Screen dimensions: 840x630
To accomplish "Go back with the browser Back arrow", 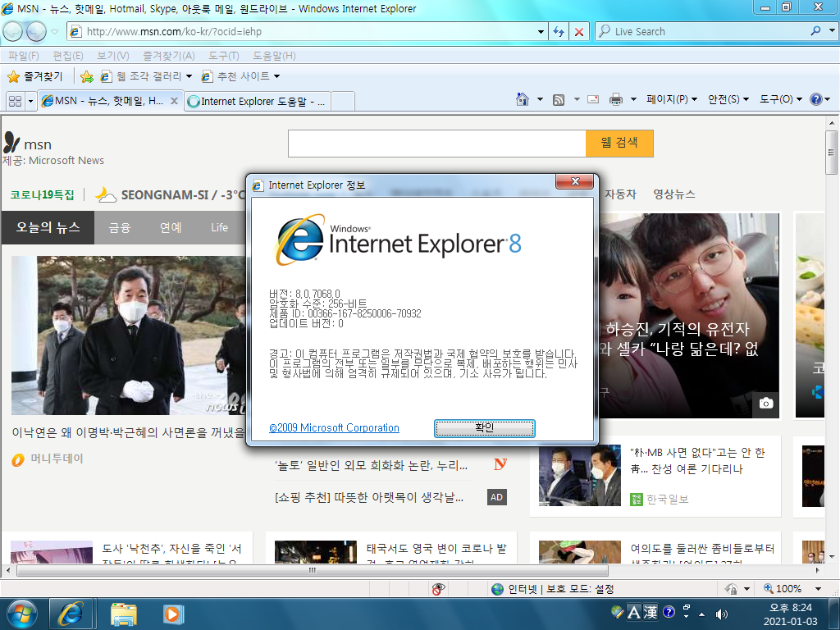I will (x=13, y=32).
